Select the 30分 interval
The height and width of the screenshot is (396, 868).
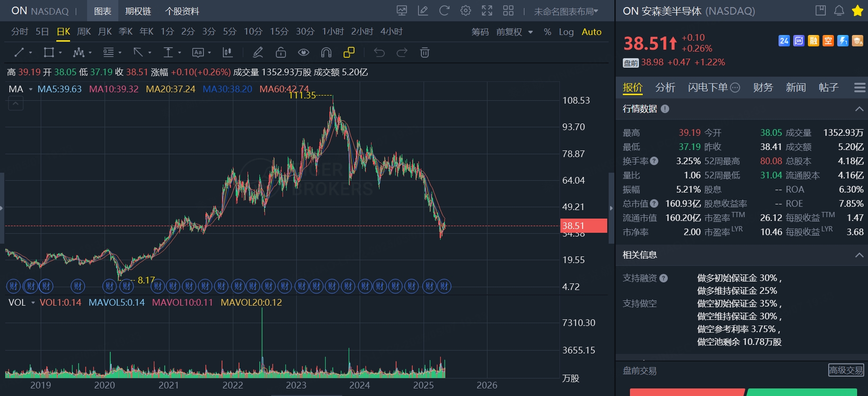point(305,32)
